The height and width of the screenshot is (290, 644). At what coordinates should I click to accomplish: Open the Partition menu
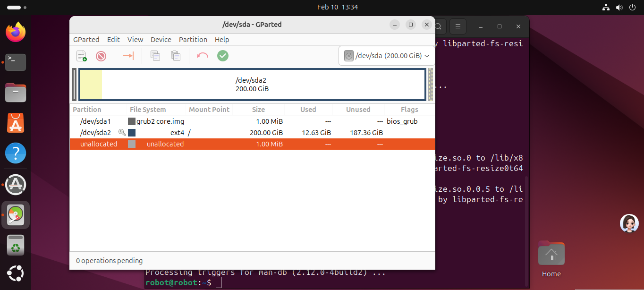193,40
